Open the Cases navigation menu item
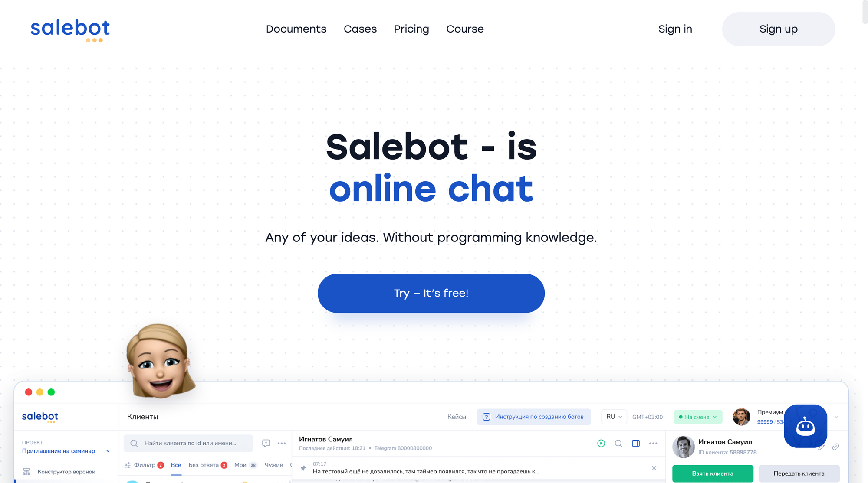Image resolution: width=868 pixels, height=483 pixels. 360,29
